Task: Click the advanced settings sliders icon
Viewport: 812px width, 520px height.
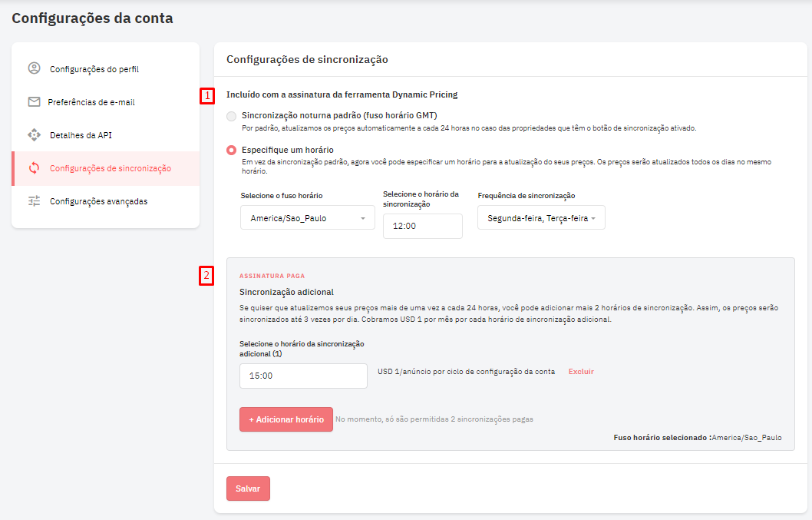Action: pos(34,201)
